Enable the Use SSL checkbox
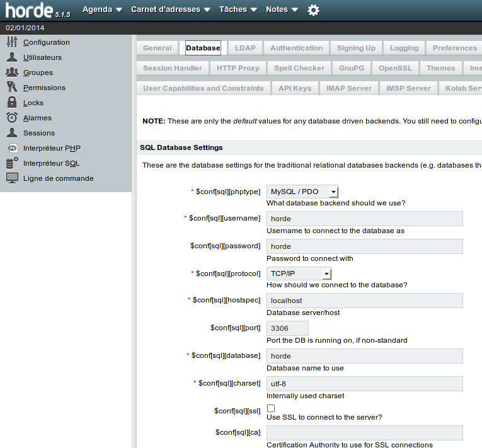Viewport: 482px width, 448px height. 271,408
